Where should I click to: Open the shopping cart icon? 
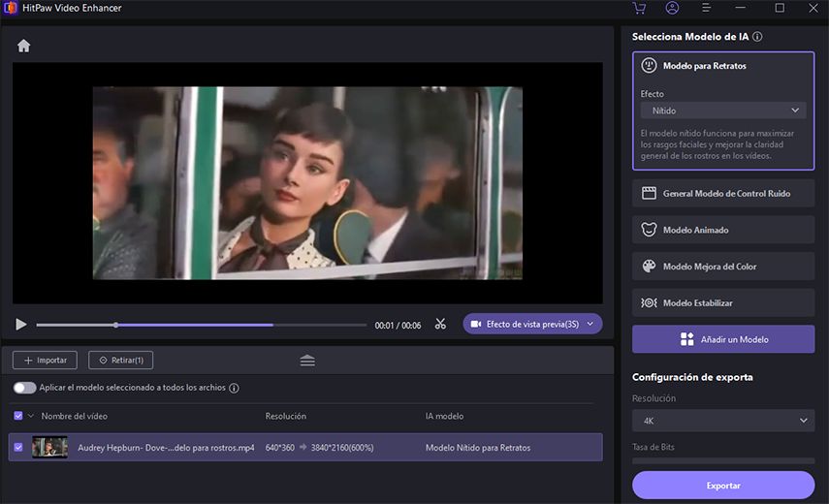[639, 8]
